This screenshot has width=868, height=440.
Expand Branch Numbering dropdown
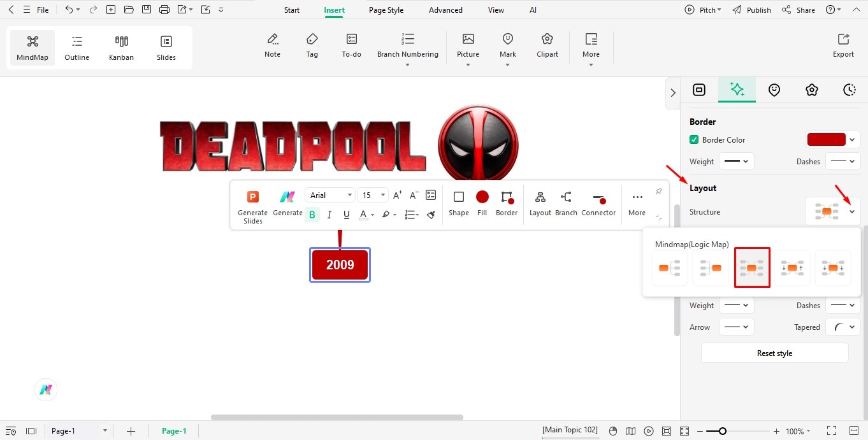[x=408, y=64]
